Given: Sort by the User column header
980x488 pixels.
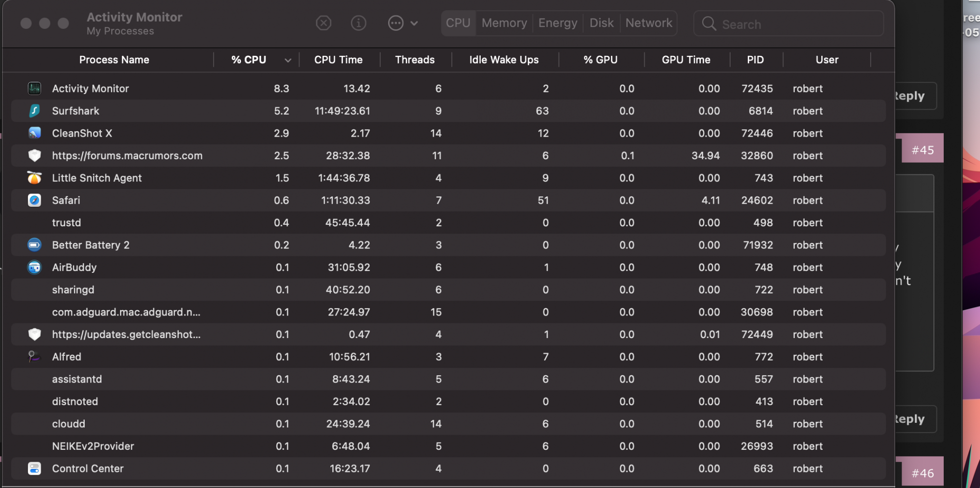Looking at the screenshot, I should [827, 60].
